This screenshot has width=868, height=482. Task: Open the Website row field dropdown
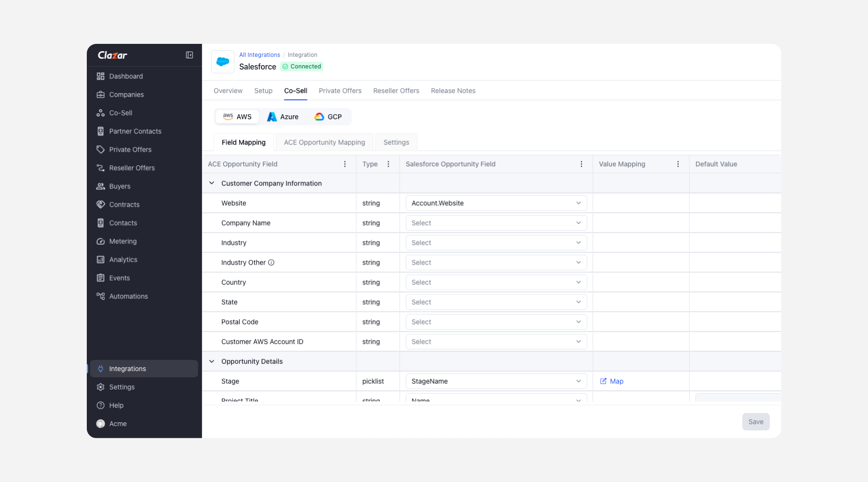click(496, 203)
